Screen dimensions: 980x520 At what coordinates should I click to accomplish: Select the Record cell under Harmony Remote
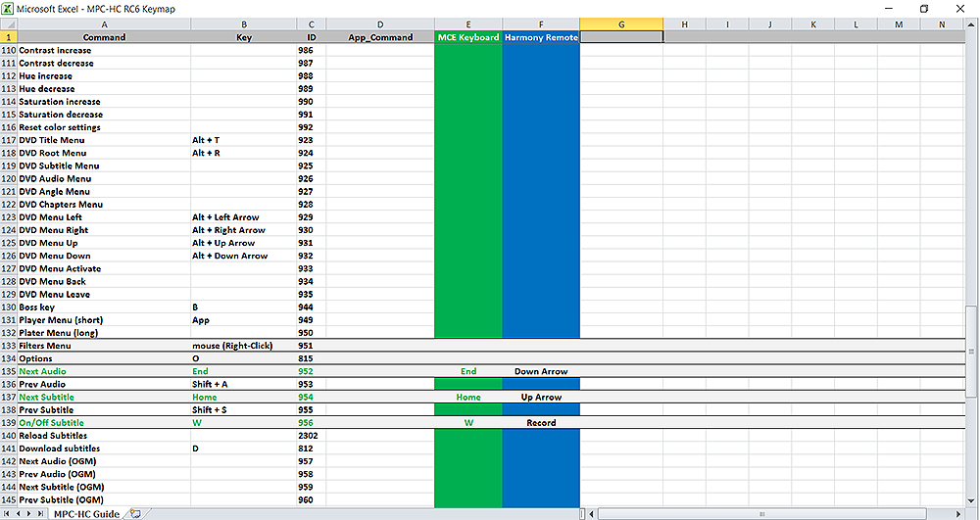click(541, 423)
